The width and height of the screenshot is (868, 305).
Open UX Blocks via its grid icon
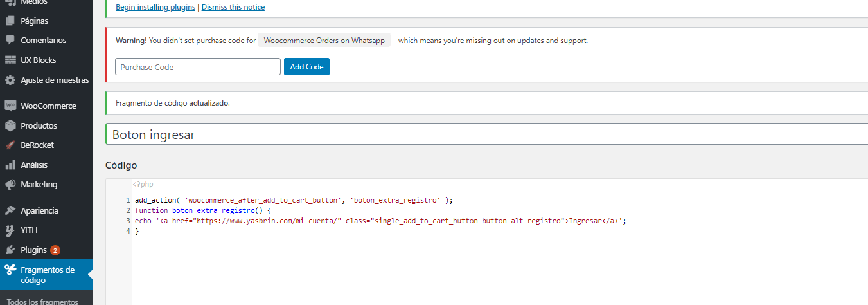(10, 60)
